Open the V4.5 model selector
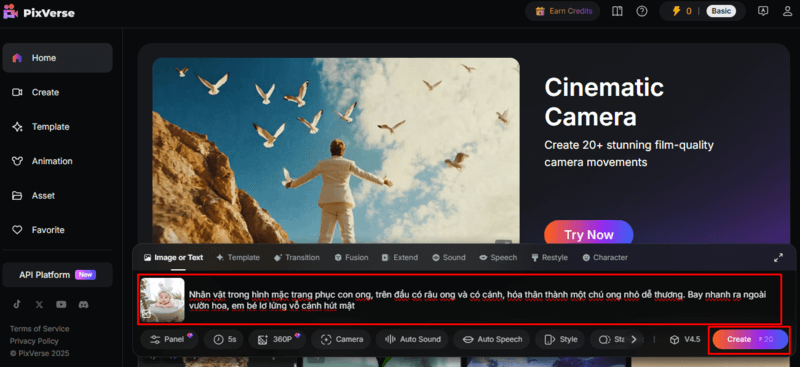Viewport: 800px width, 367px height. click(x=685, y=339)
